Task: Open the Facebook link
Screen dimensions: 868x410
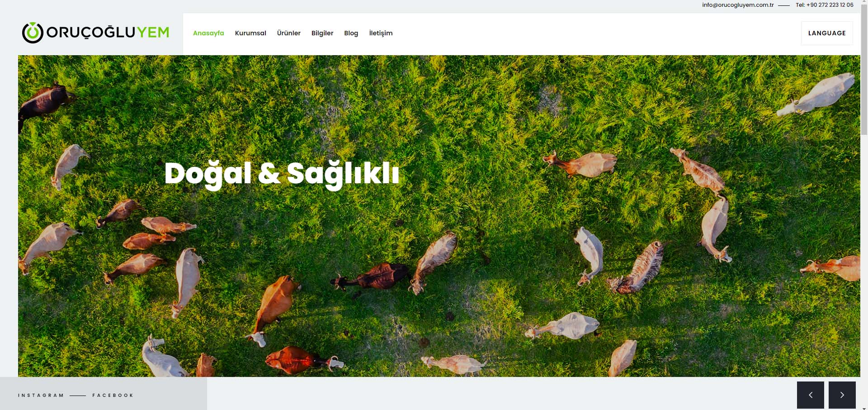Action: (x=113, y=395)
